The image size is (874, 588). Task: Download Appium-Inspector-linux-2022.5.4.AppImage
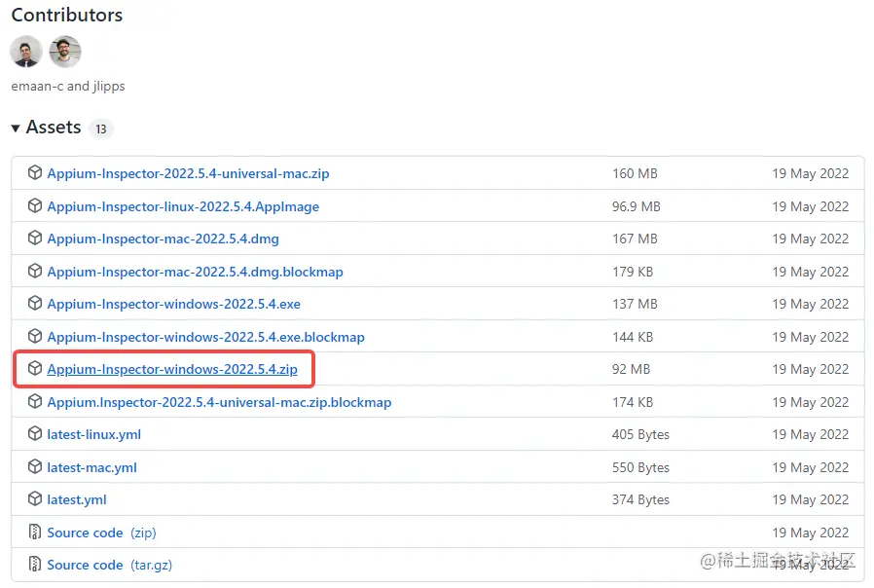click(x=183, y=206)
